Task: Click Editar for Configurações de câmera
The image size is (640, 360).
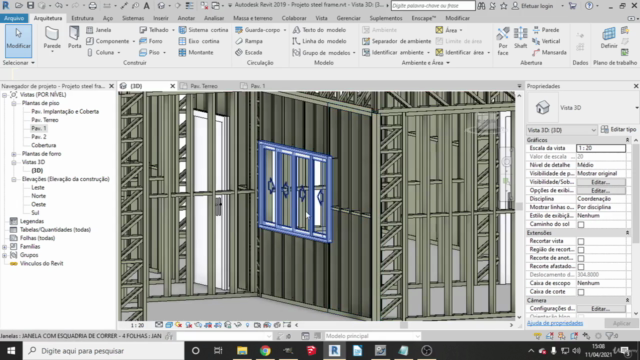Action: 601,309
